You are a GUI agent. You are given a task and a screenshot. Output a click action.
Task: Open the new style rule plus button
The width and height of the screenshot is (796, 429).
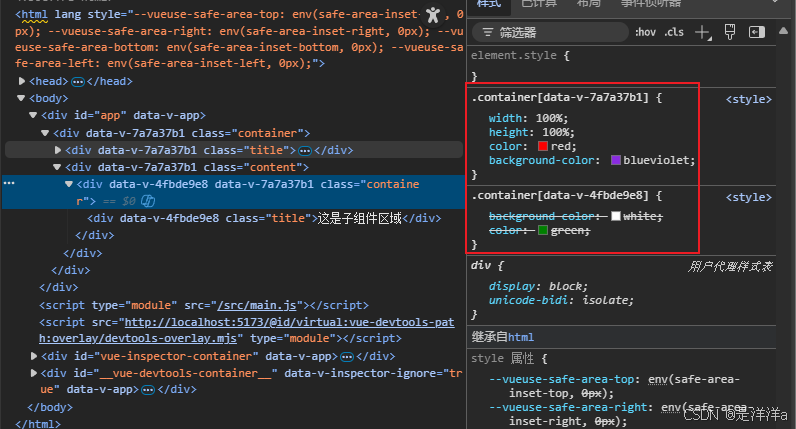(703, 32)
